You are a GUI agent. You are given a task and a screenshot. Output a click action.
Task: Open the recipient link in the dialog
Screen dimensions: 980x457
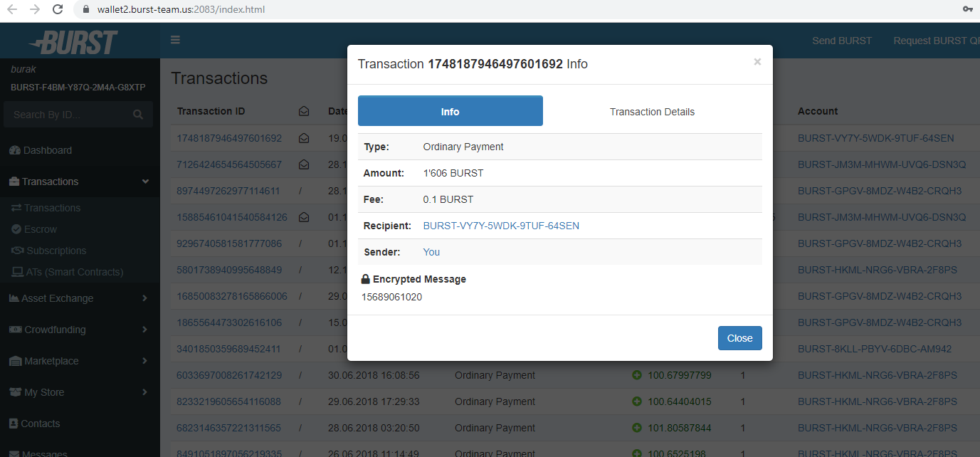point(501,226)
